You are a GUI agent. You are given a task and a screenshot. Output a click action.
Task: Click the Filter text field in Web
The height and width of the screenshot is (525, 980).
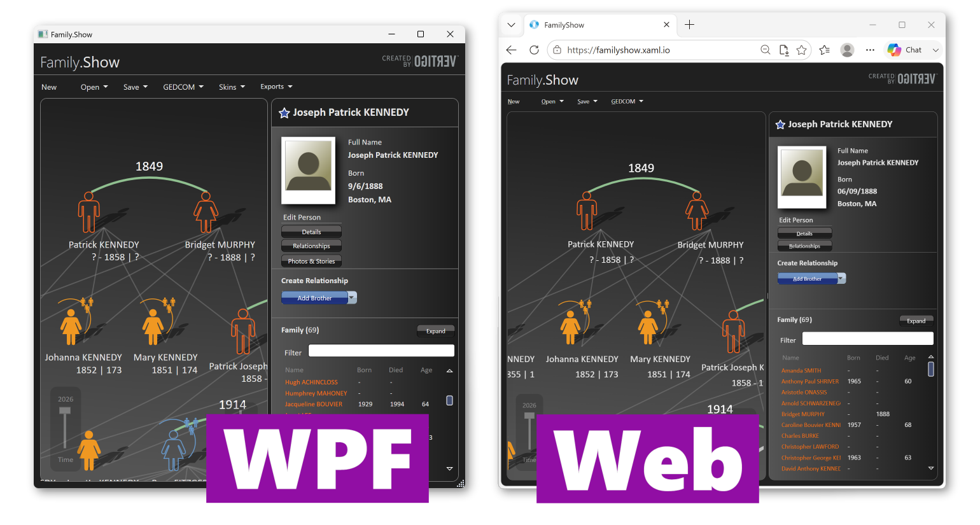point(867,339)
